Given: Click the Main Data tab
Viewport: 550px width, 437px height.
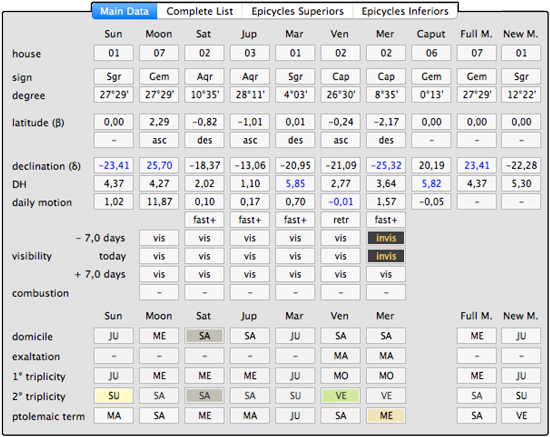Looking at the screenshot, I should [125, 11].
